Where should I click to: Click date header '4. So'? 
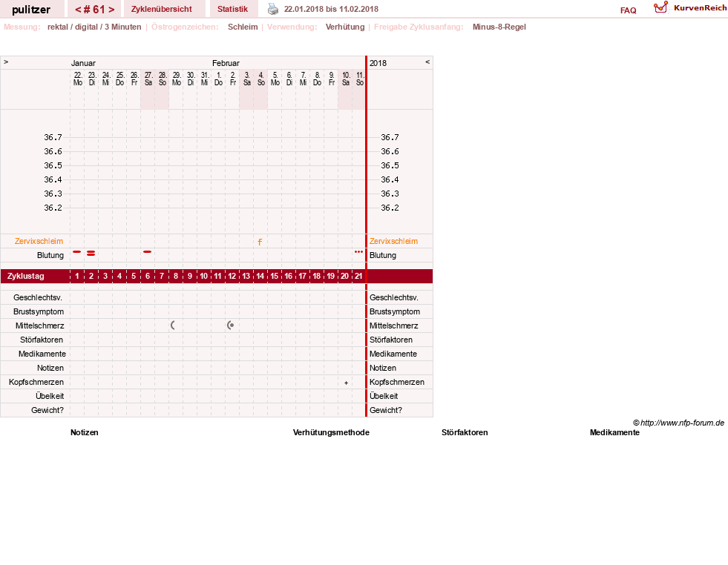pos(261,79)
